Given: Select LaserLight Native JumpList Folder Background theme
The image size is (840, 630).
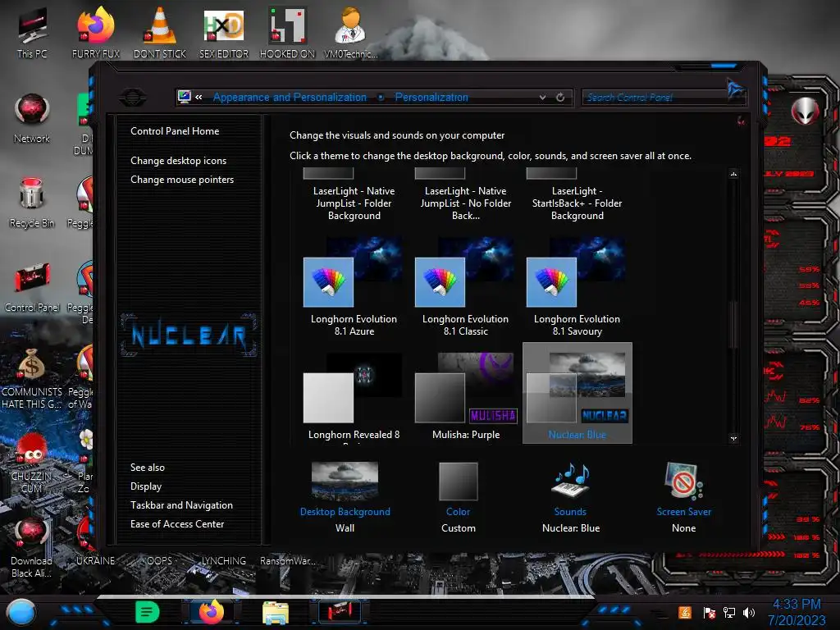Looking at the screenshot, I should [x=354, y=195].
